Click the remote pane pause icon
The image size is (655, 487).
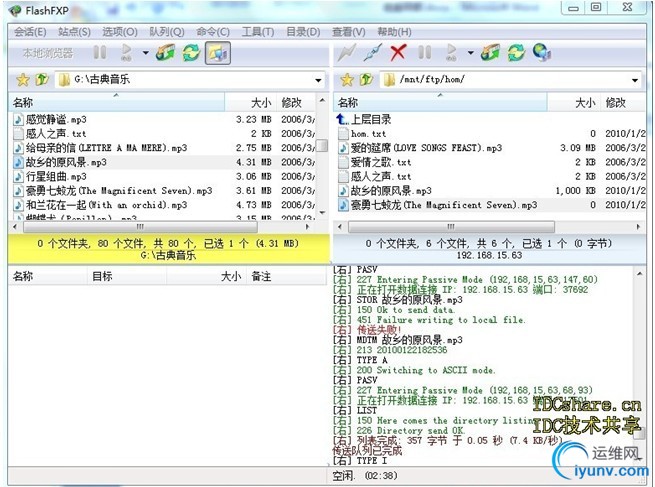[x=425, y=53]
